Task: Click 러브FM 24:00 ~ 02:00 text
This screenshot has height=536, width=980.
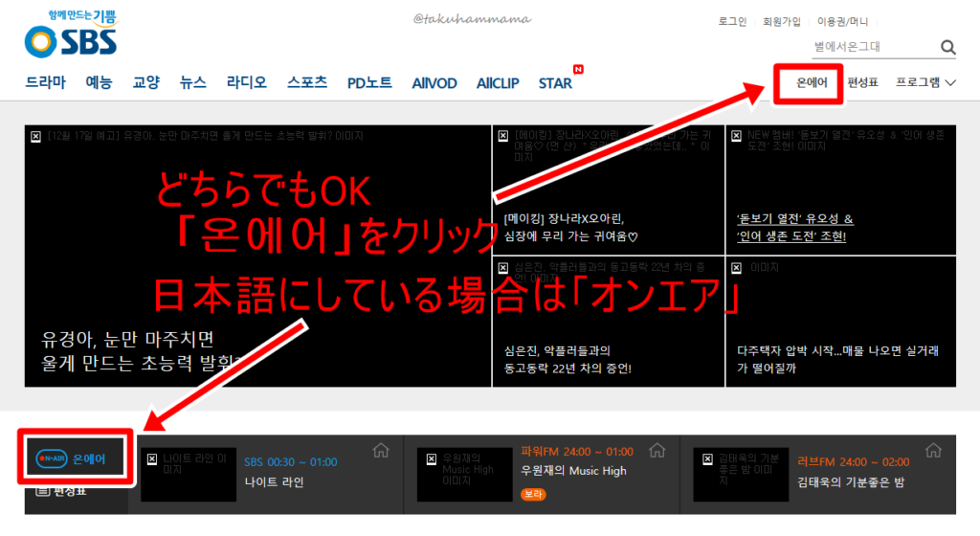Action: 853,462
